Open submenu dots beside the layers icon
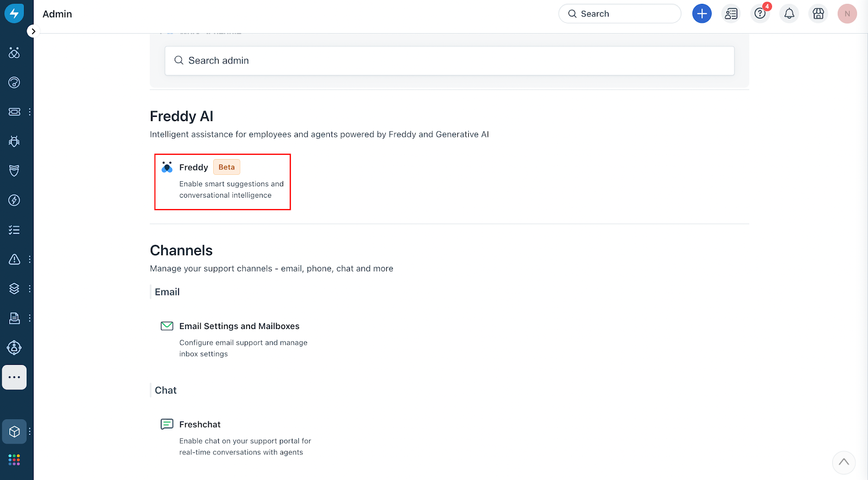 tap(30, 288)
